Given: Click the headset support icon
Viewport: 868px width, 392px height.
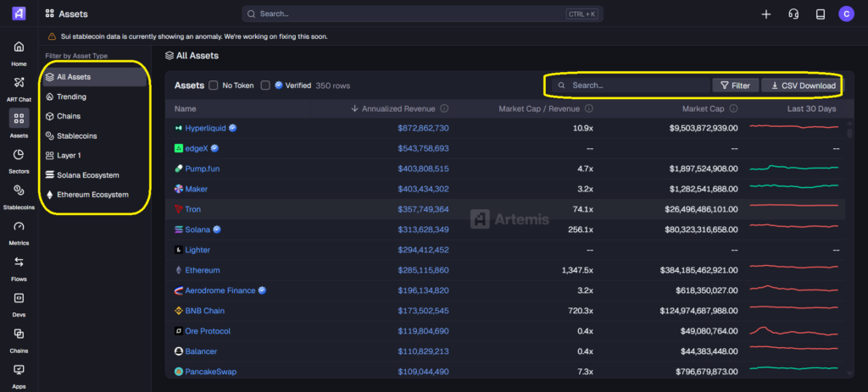Looking at the screenshot, I should pos(793,14).
